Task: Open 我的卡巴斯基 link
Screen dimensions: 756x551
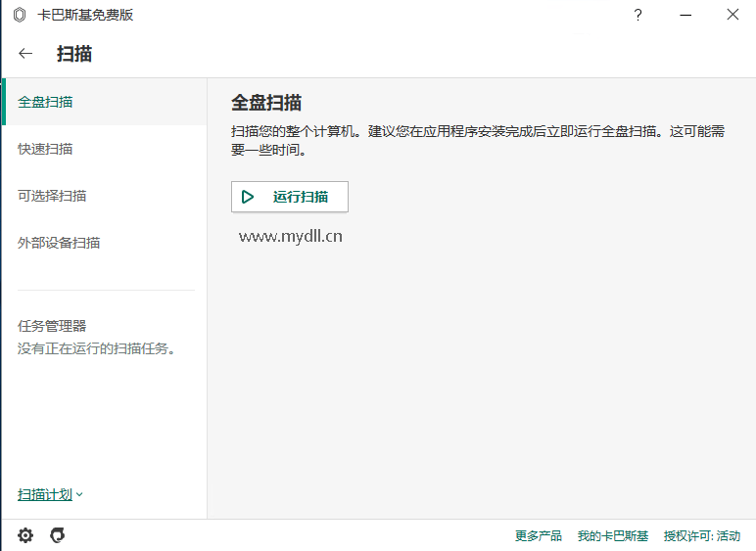Action: (x=613, y=535)
